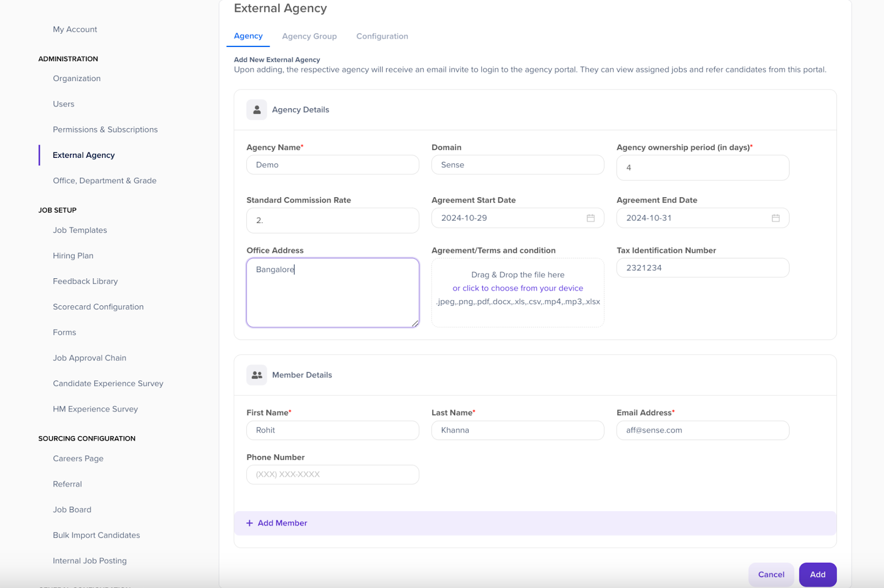Select the Agency tab
This screenshot has width=884, height=588.
(248, 36)
